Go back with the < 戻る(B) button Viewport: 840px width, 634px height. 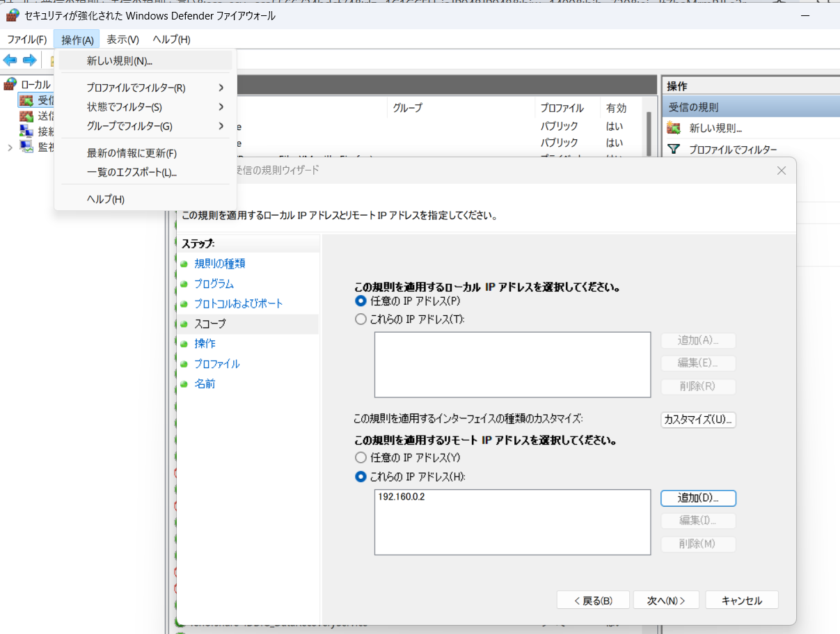click(593, 601)
